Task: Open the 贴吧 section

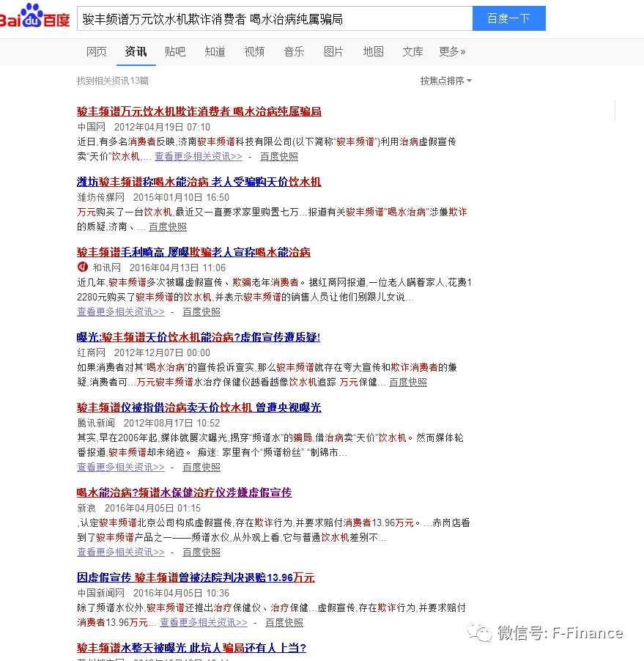Action: (x=175, y=52)
